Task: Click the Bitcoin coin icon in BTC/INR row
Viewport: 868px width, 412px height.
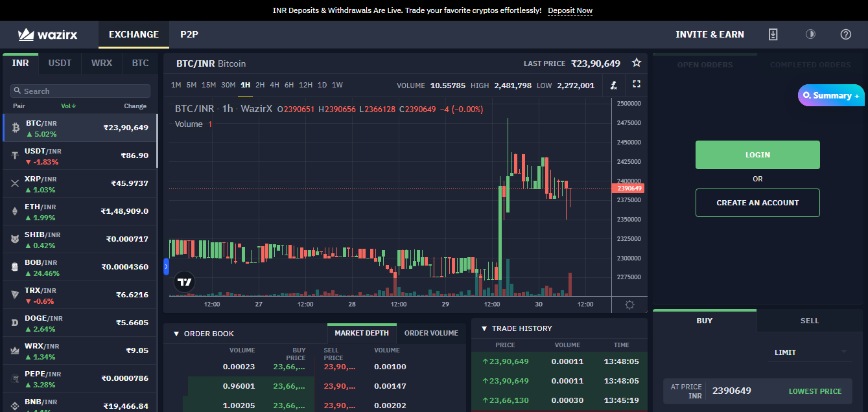Action: coord(16,128)
